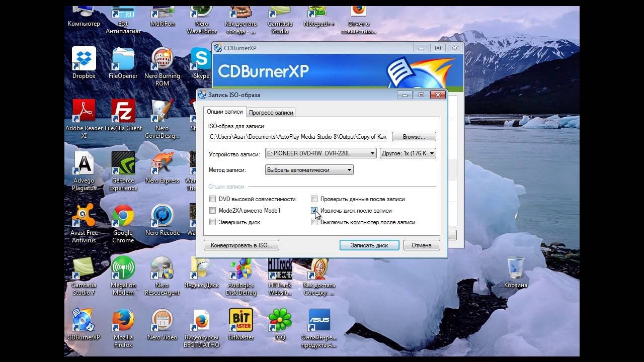The width and height of the screenshot is (644, 362).
Task: Open Advego Plagiatus icon
Action: (x=84, y=171)
